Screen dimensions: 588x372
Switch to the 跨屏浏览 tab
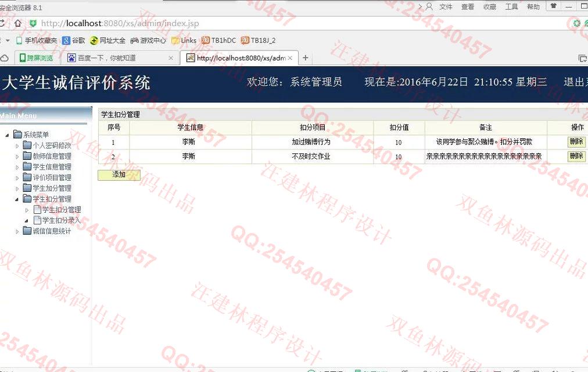tap(37, 58)
